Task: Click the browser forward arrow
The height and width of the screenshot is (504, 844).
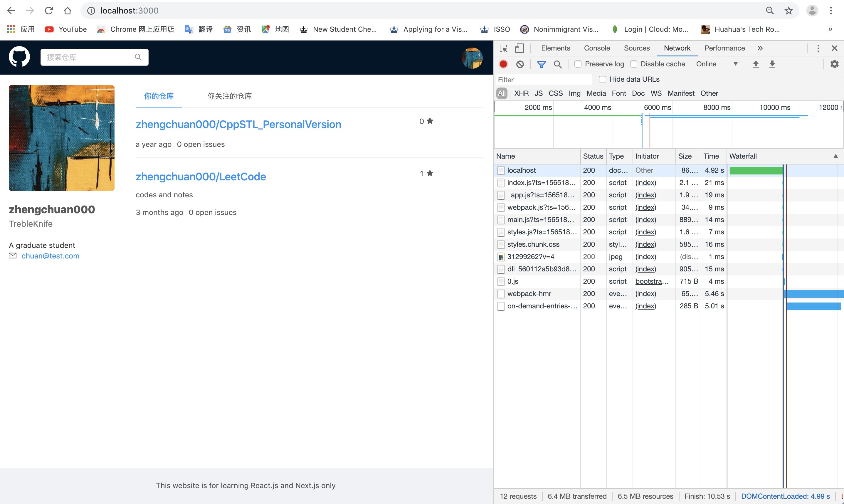Action: coord(30,11)
